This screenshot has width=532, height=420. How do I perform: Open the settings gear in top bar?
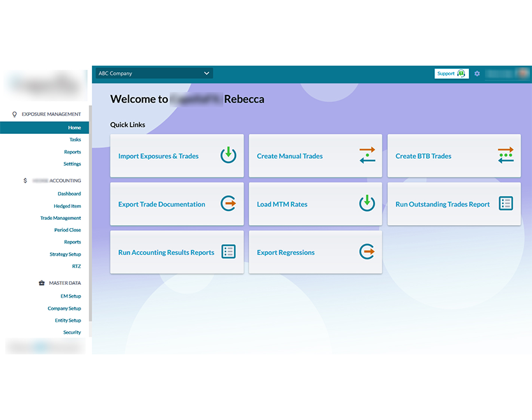(x=477, y=74)
